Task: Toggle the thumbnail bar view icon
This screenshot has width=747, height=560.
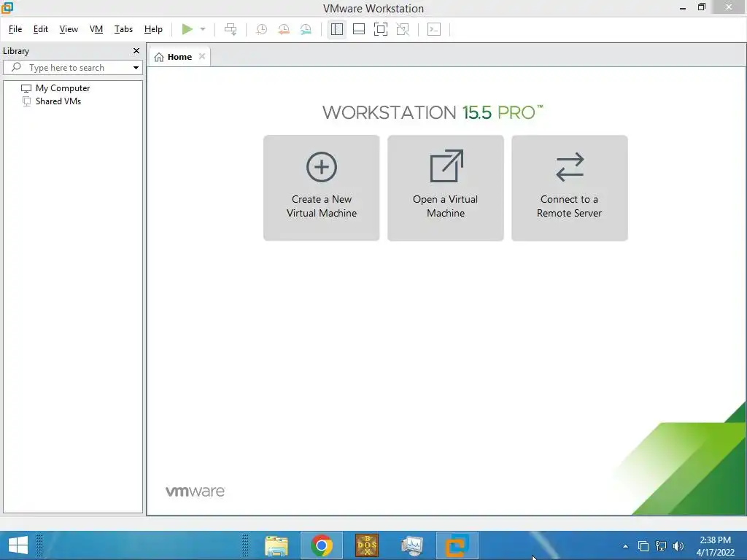Action: click(x=359, y=29)
